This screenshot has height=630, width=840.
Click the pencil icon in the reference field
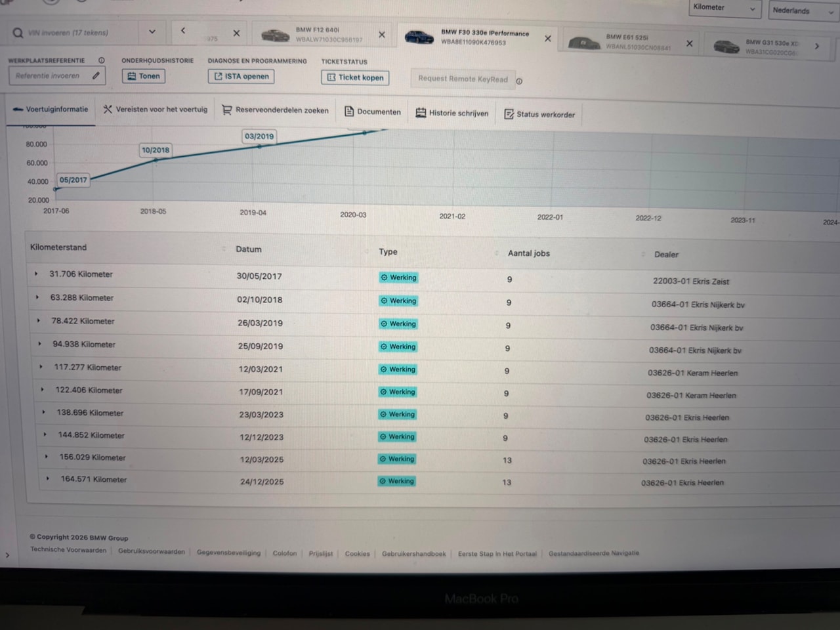click(96, 76)
